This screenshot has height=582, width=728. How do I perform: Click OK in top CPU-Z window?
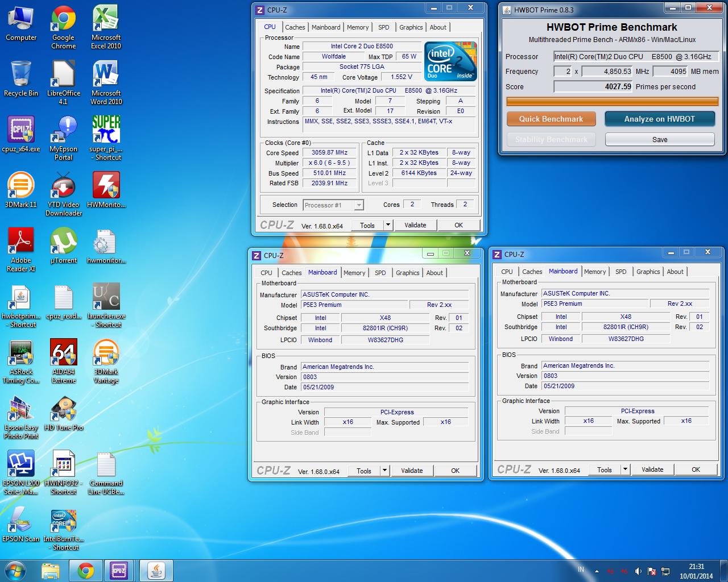pyautogui.click(x=458, y=225)
